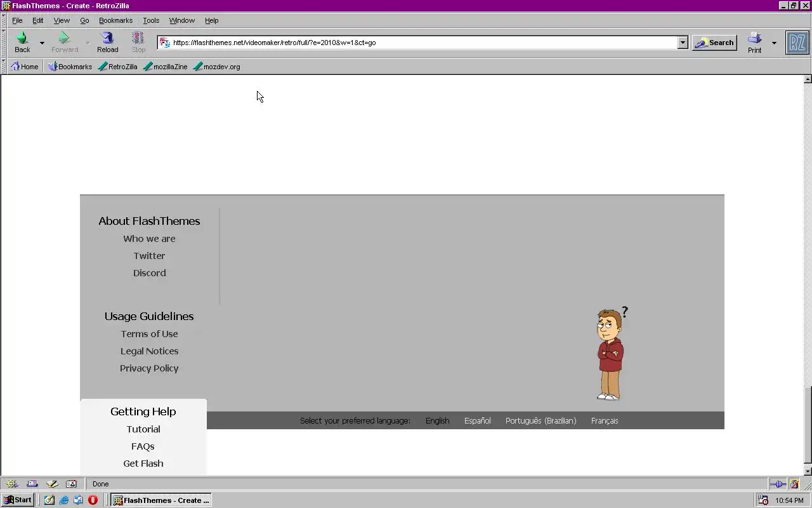This screenshot has height=508, width=812.
Task: Follow the Who we are link
Action: (149, 239)
